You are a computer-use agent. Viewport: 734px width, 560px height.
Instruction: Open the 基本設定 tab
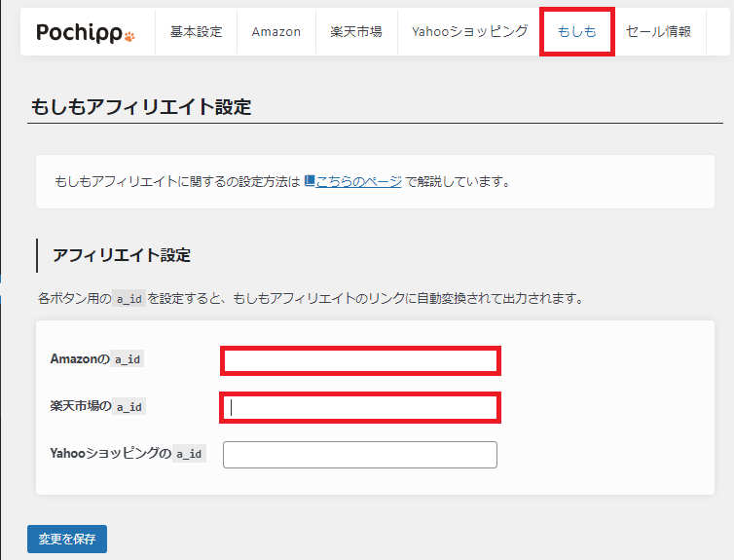click(x=196, y=32)
